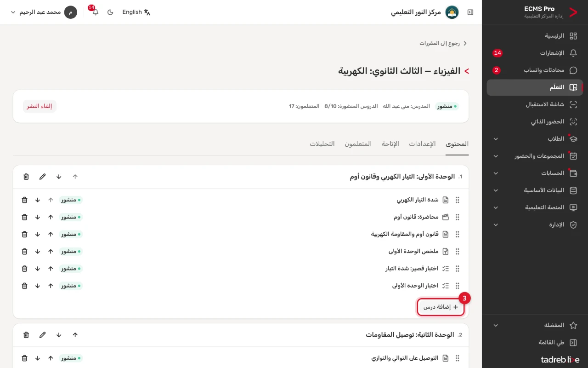Edit unit الوحدة الأولى with pencil icon
The width and height of the screenshot is (588, 368).
pyautogui.click(x=43, y=177)
